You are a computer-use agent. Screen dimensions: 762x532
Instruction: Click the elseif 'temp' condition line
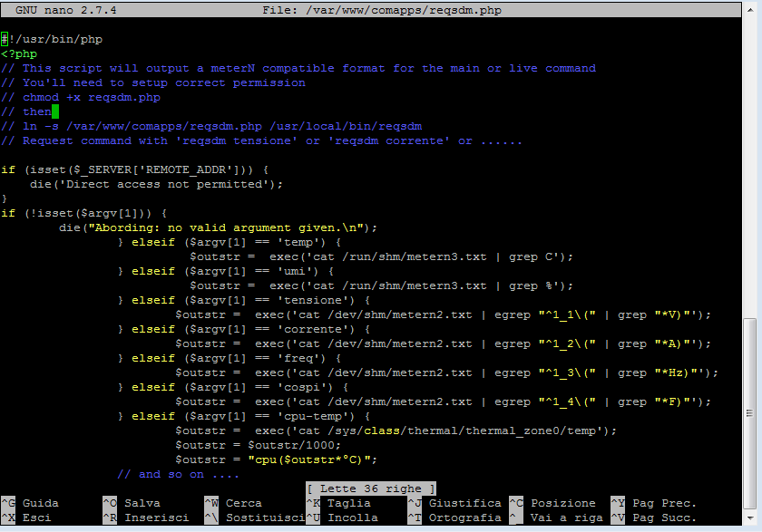(x=230, y=242)
